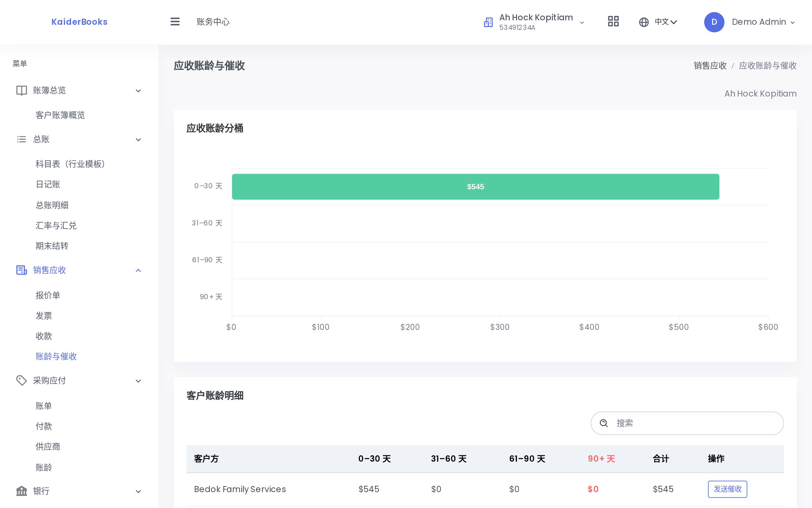812x508 pixels.
Task: Collapse the 销售应收 chevron
Action: 138,271
